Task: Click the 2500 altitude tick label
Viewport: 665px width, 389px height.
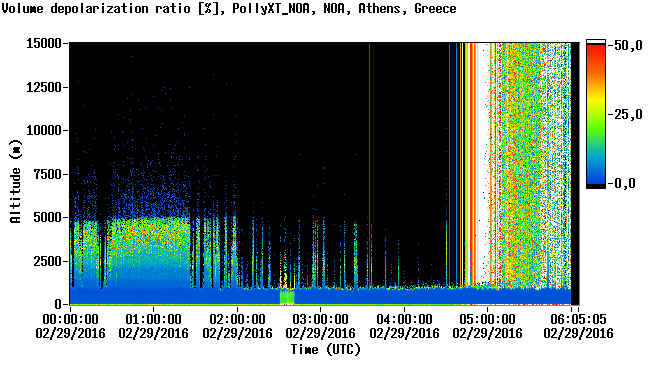Action: [48, 261]
